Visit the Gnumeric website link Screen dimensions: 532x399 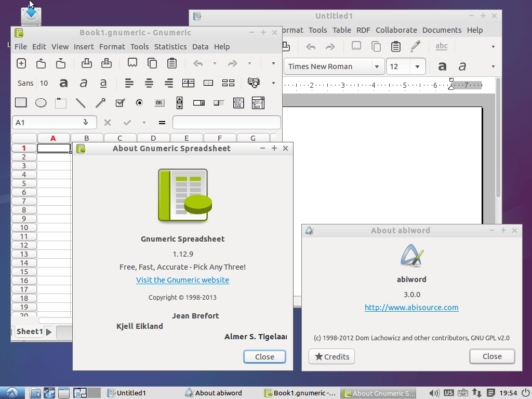(182, 280)
